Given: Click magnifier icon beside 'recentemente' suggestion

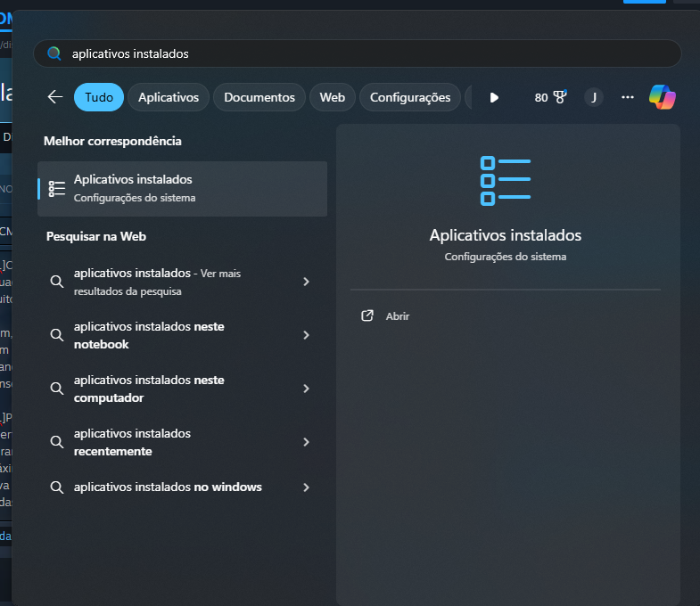Looking at the screenshot, I should tap(57, 442).
